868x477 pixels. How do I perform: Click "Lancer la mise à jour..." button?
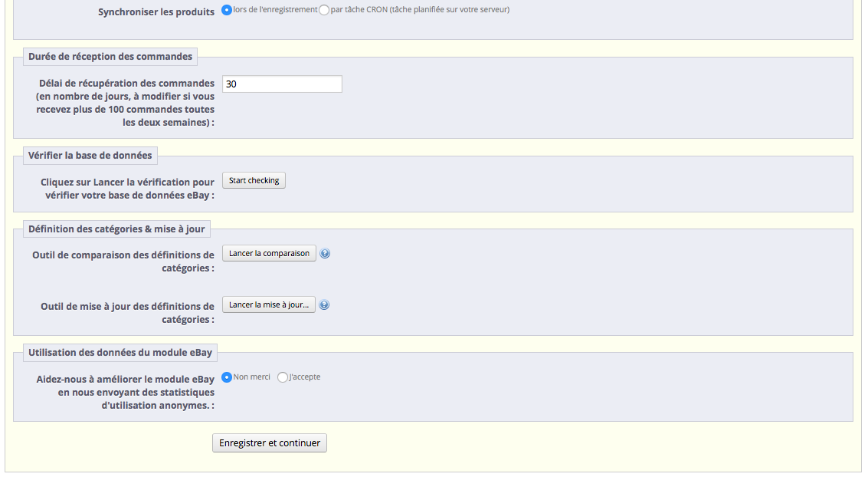coord(269,304)
